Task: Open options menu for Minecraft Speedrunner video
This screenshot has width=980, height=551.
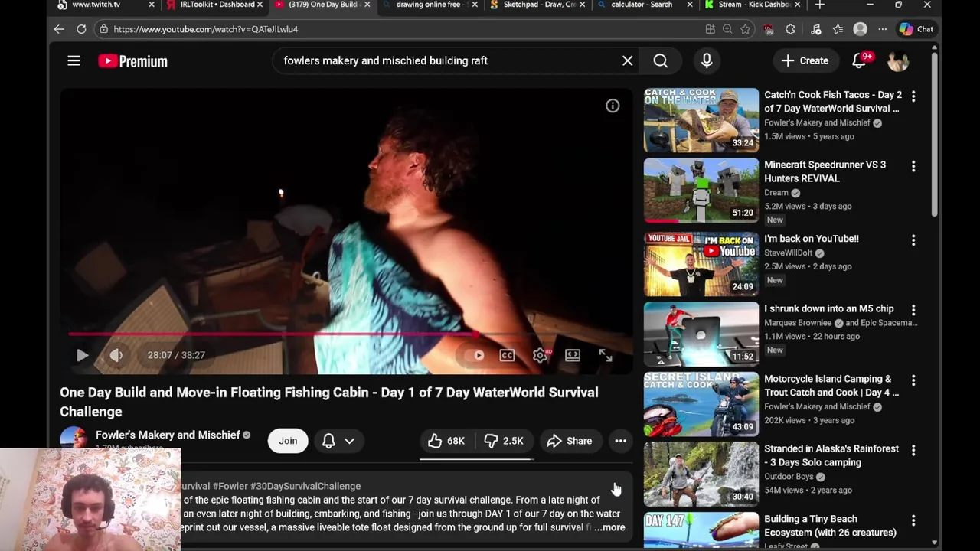Action: point(913,166)
